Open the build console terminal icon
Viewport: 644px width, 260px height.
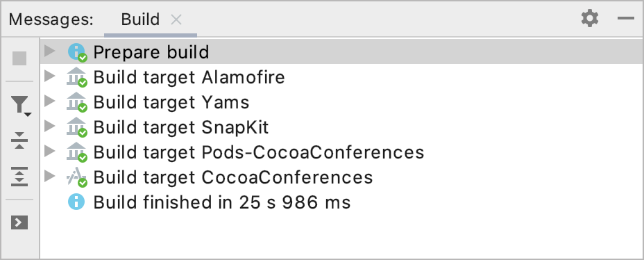pyautogui.click(x=19, y=222)
